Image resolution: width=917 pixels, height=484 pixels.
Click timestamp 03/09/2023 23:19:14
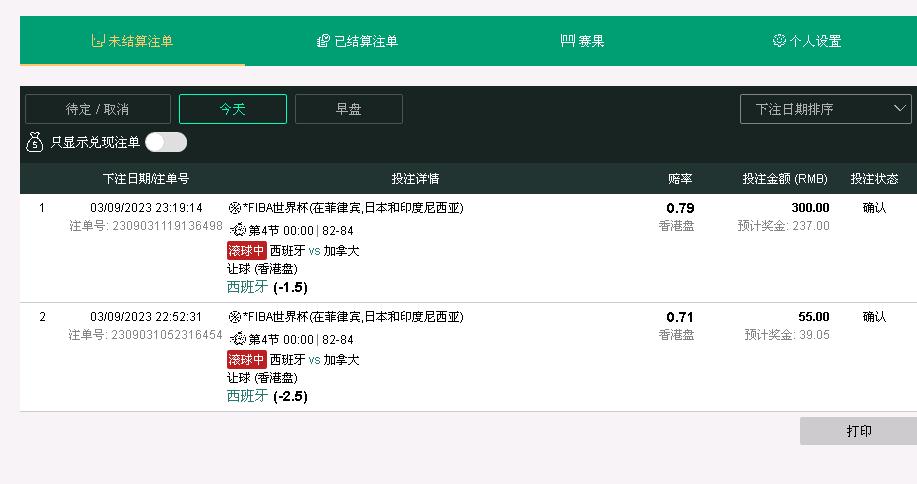click(146, 208)
